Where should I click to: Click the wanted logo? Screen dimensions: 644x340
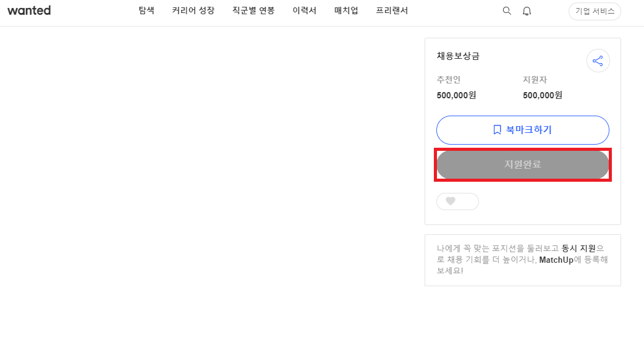tap(29, 11)
